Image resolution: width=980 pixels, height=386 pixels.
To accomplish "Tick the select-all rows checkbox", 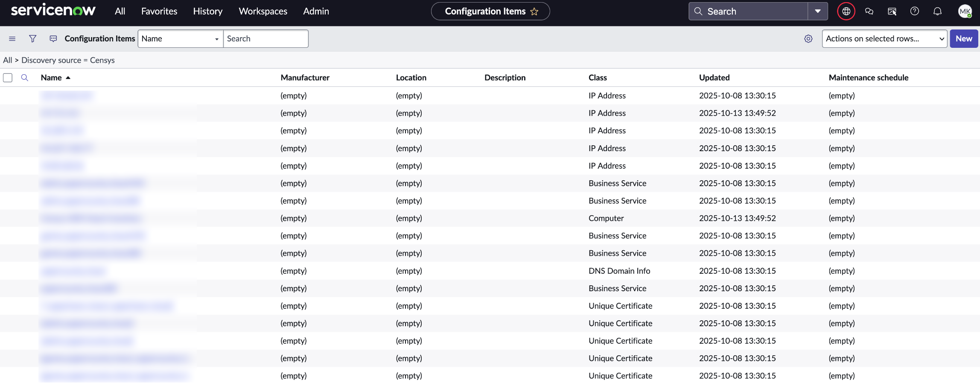I will coord(8,78).
